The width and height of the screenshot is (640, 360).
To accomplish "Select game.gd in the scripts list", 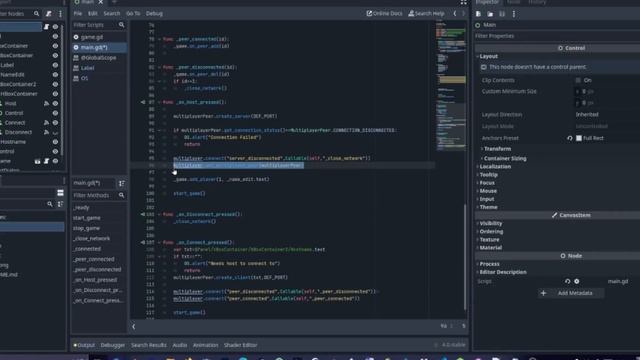I will point(92,37).
